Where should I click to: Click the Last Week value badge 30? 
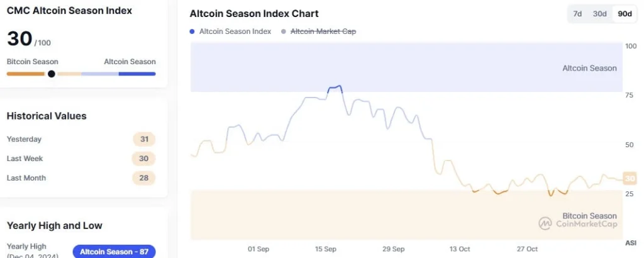[144, 159]
